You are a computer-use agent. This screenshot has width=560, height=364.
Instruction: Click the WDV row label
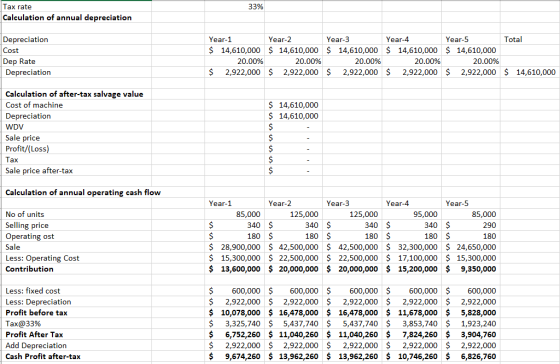[x=15, y=127]
